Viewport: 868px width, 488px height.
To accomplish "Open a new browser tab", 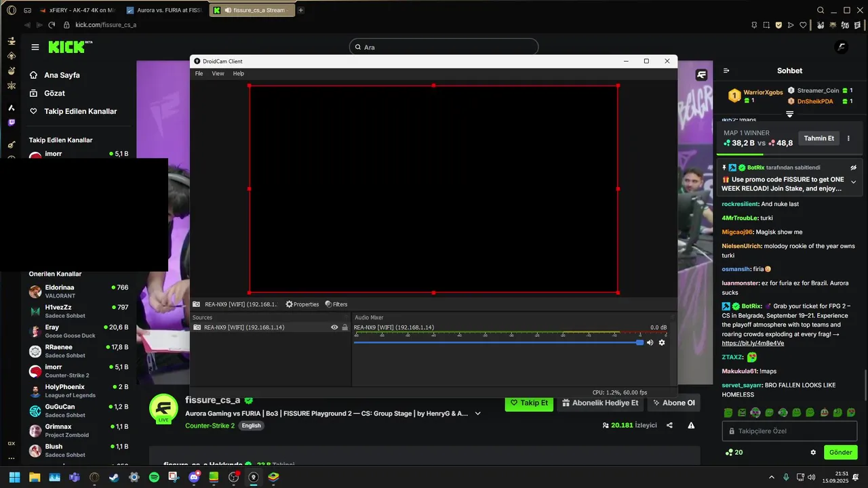I will (x=301, y=10).
